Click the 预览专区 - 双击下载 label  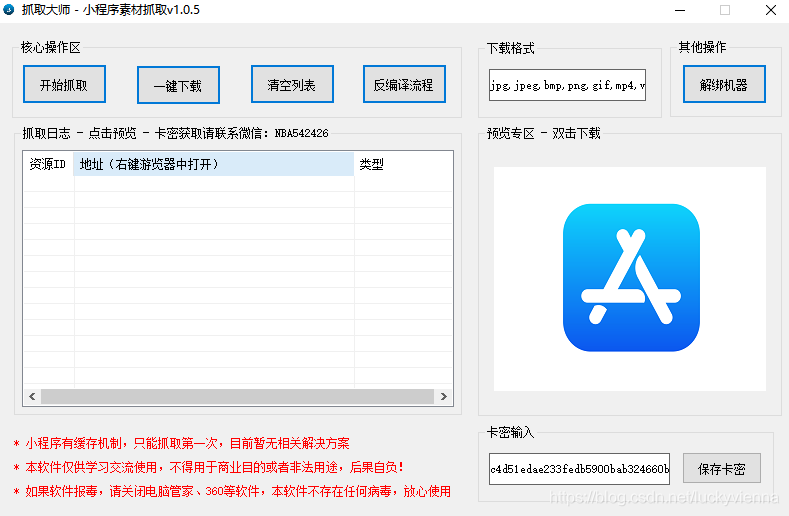543,133
